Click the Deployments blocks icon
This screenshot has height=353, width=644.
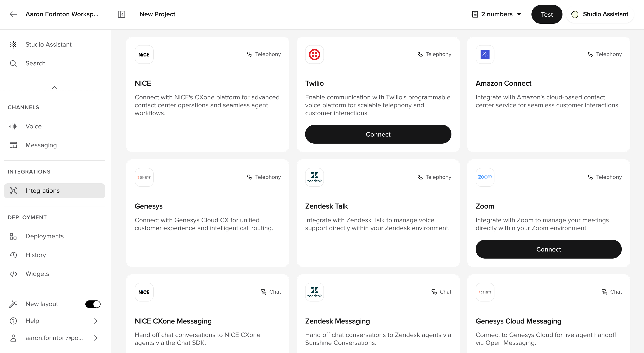click(13, 236)
